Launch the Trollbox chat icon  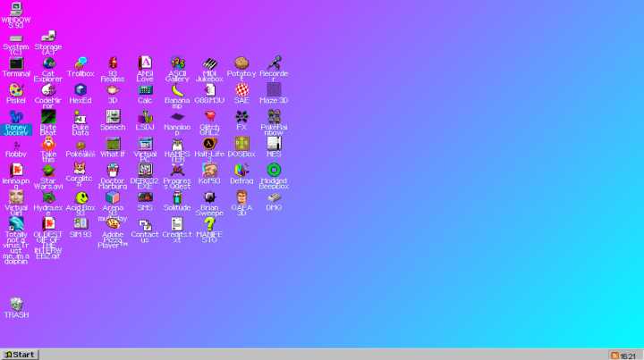coord(80,63)
